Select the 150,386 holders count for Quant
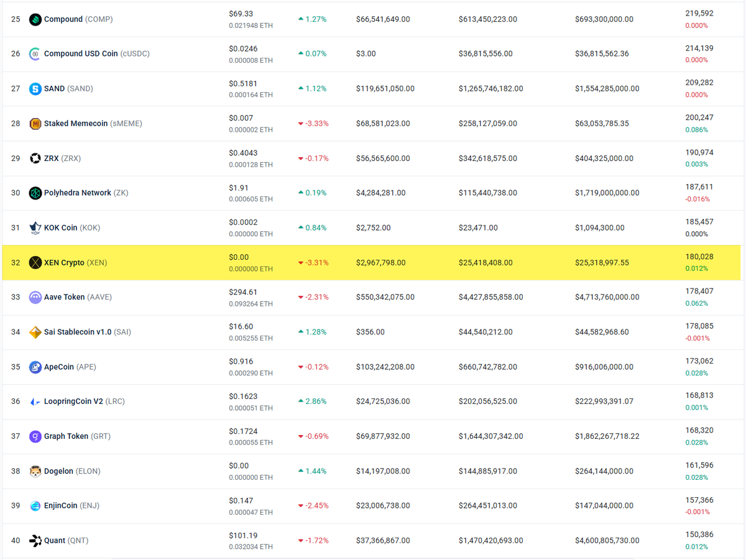Image resolution: width=746 pixels, height=560 pixels. click(x=699, y=535)
